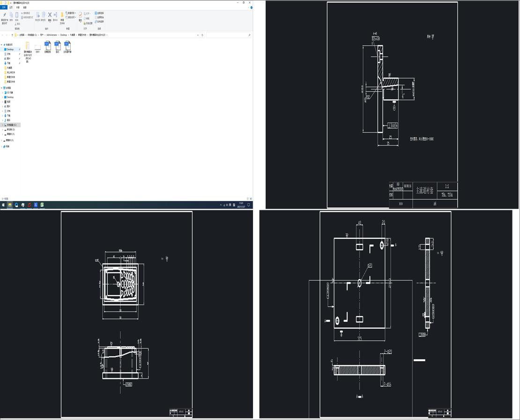Open the blue Q browser on taskbar

point(16,205)
